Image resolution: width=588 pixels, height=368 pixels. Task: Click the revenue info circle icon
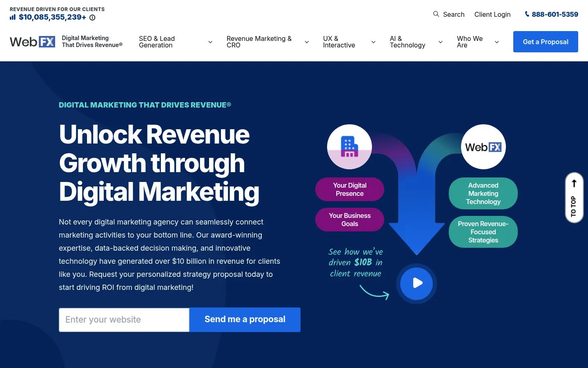tap(92, 18)
